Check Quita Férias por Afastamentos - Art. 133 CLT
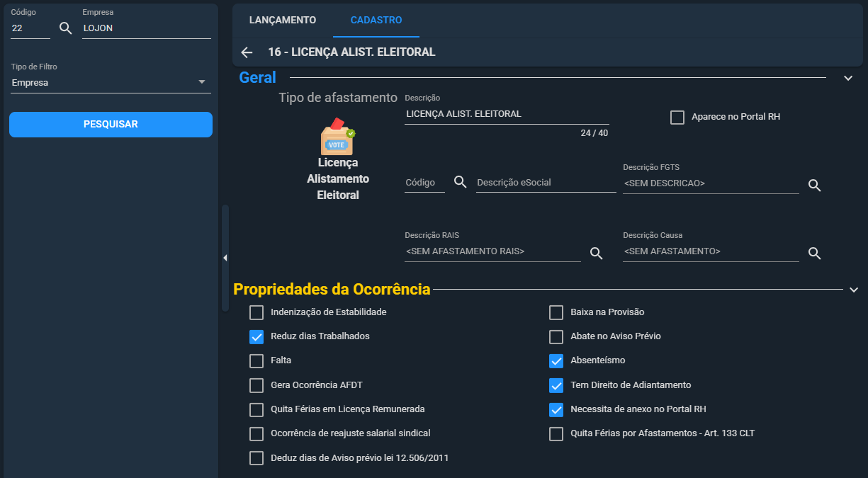This screenshot has width=868, height=478. tap(556, 434)
